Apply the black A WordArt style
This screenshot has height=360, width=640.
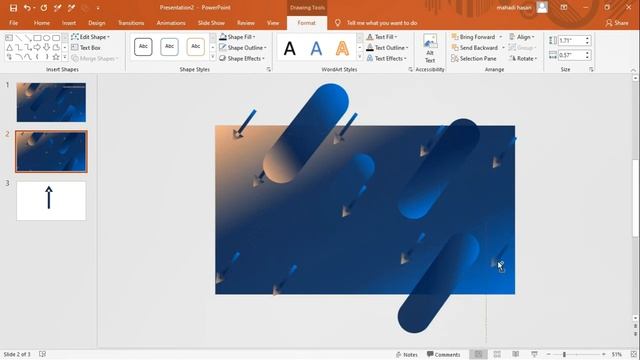290,49
